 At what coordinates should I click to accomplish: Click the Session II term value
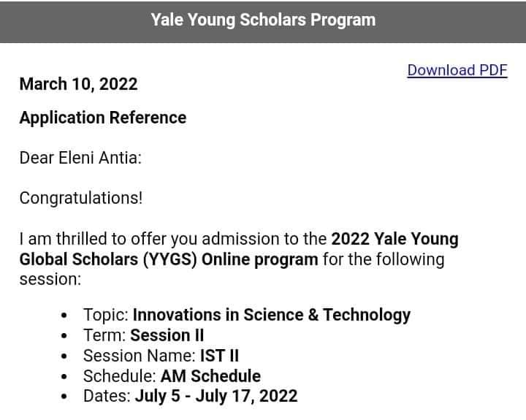(167, 335)
